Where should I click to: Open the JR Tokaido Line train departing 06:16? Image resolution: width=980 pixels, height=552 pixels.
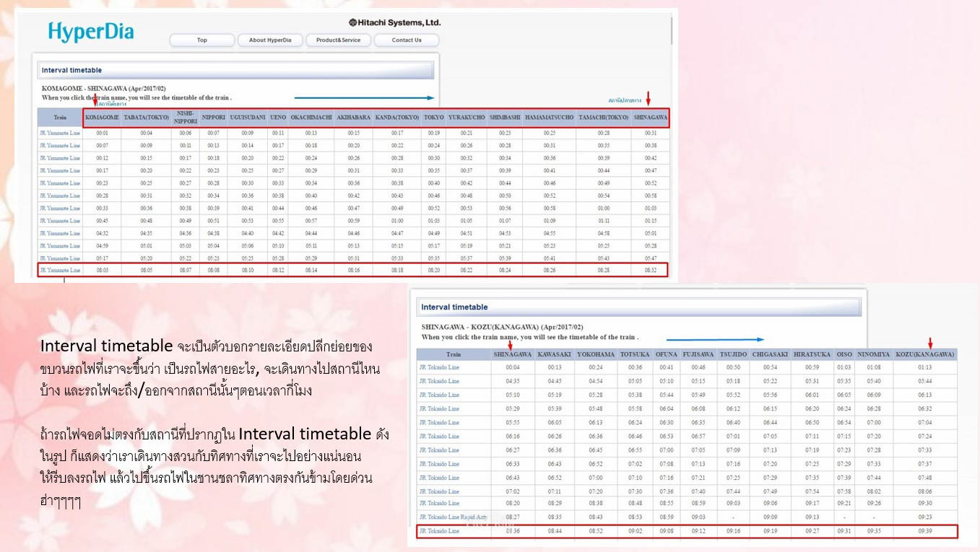439,436
